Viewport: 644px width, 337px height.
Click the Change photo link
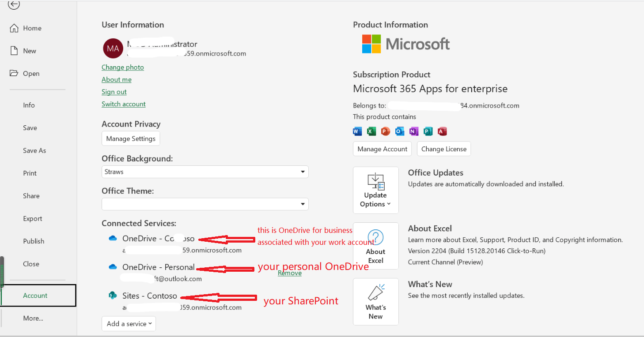coord(123,67)
